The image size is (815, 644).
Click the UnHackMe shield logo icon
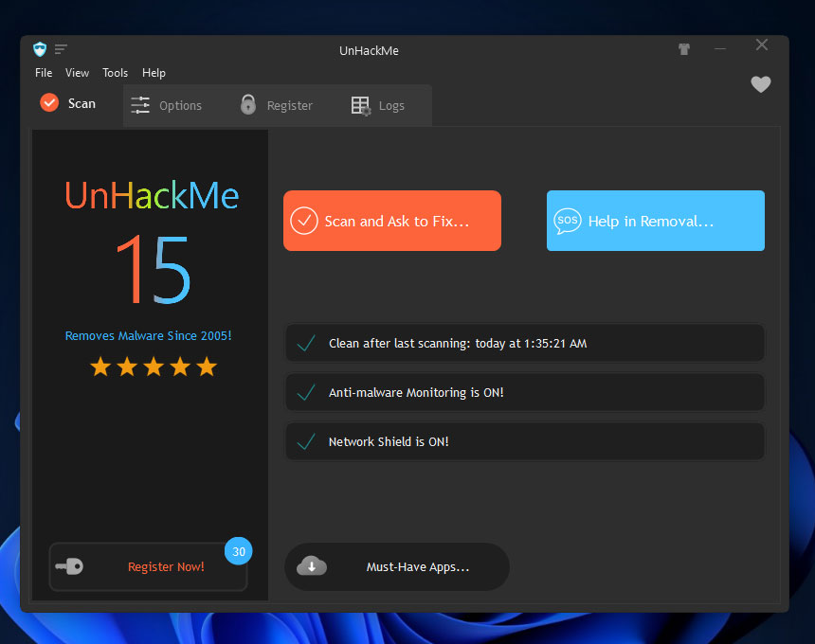click(40, 49)
